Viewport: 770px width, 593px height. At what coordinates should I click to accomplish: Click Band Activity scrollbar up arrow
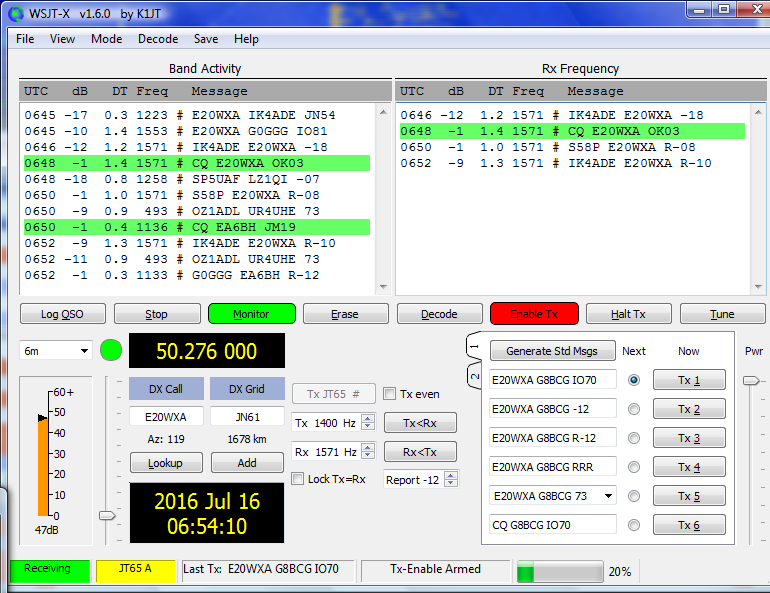coord(384,112)
